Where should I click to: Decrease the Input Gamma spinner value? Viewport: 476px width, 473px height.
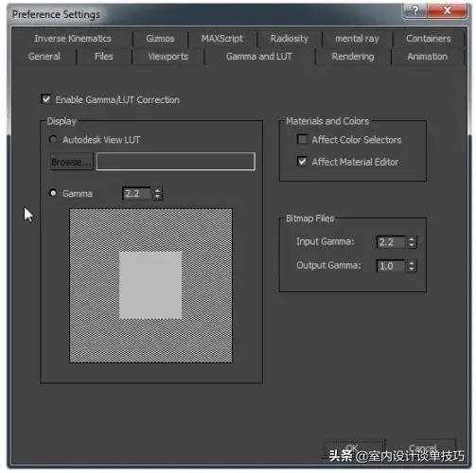click(x=412, y=245)
